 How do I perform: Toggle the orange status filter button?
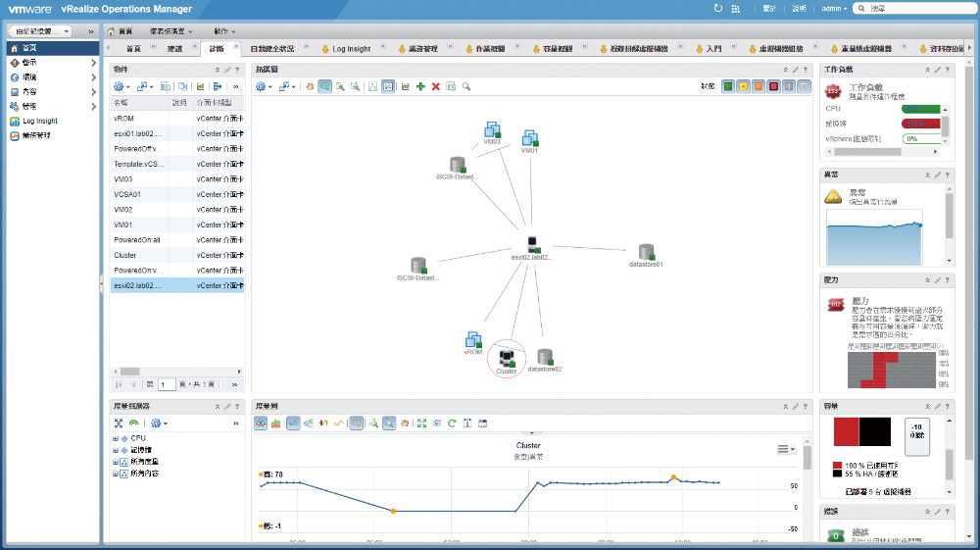click(759, 87)
